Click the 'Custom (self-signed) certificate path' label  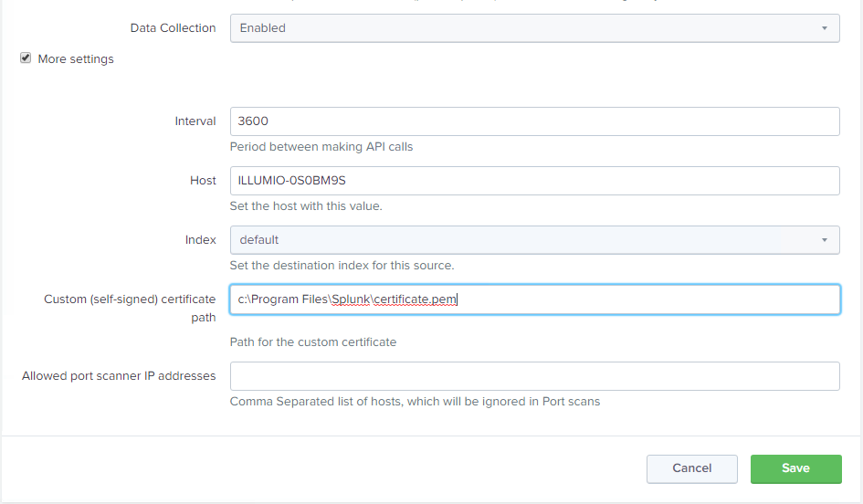pos(130,308)
